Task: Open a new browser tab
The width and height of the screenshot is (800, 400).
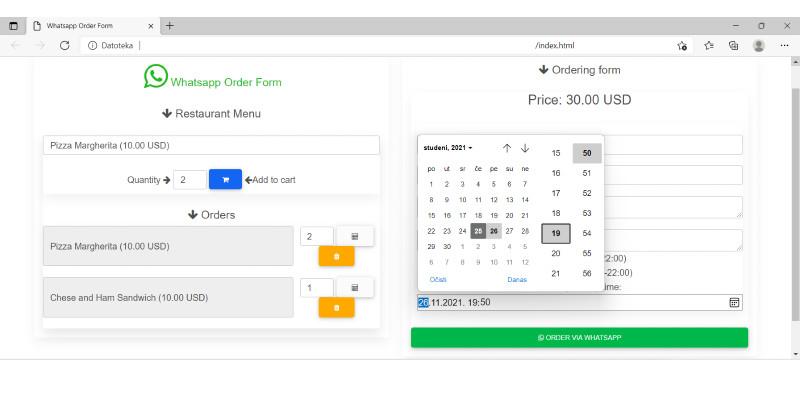Action: [170, 25]
